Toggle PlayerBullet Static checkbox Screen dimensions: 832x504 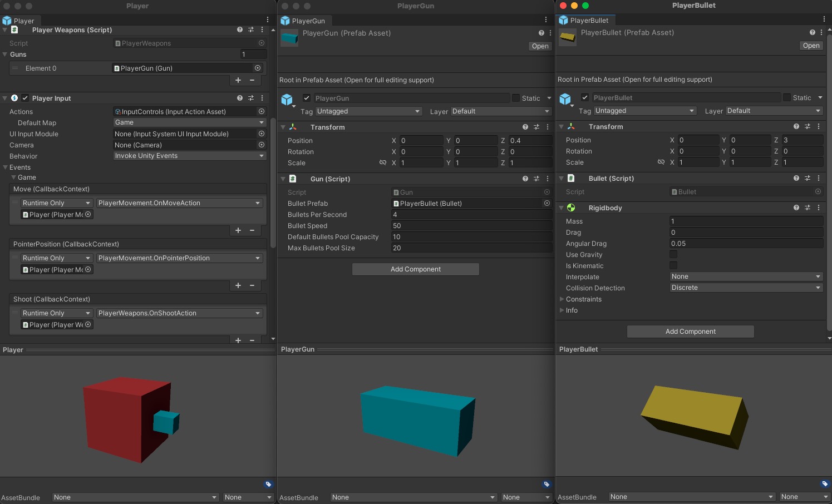[x=787, y=97]
